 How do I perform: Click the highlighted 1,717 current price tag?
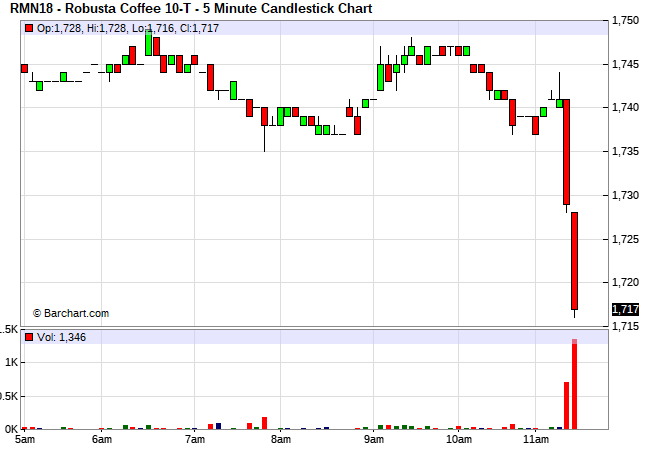pyautogui.click(x=625, y=309)
